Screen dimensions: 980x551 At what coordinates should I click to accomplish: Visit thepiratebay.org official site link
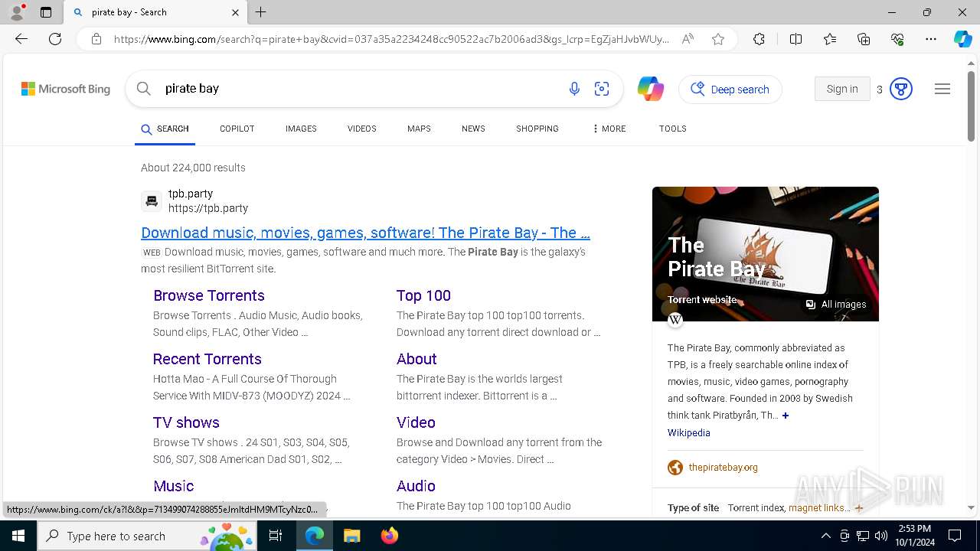(724, 468)
